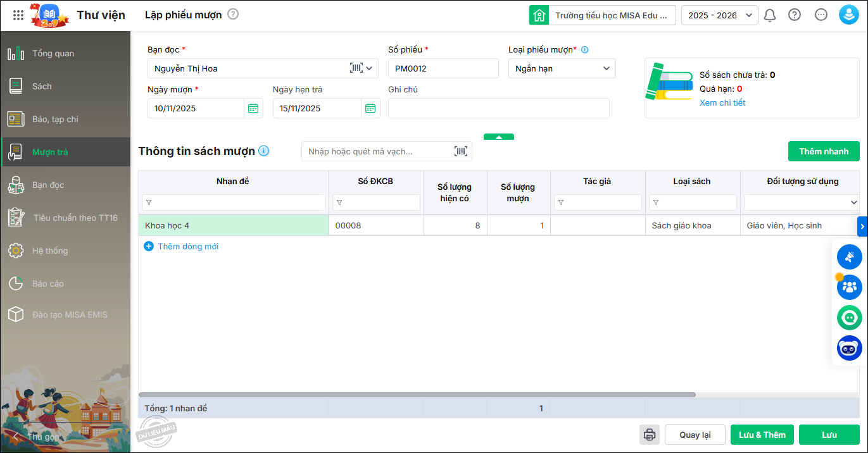Click the barcode scan icon in search box
Image resolution: width=868 pixels, height=453 pixels.
[461, 151]
